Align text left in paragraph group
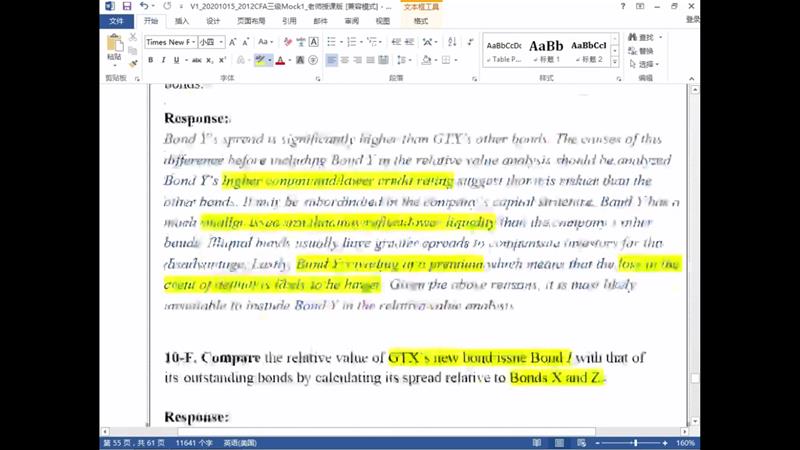Screen dimensions: 800x450 pos(331,60)
